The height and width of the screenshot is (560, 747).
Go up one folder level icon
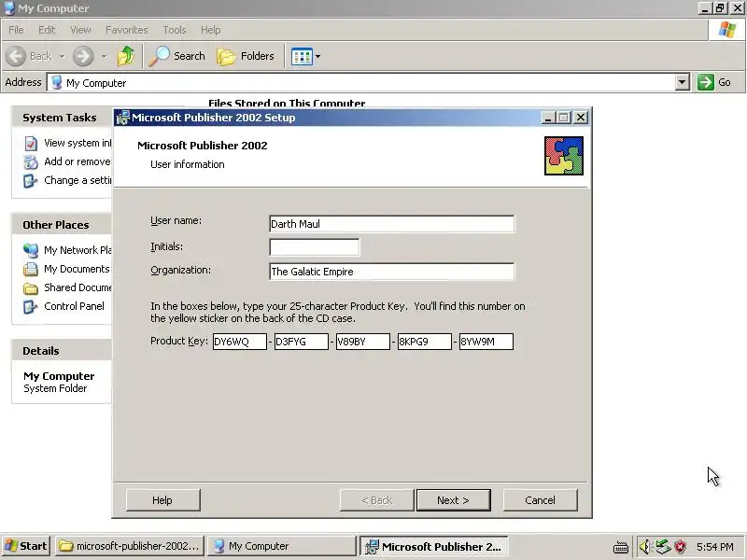click(126, 56)
